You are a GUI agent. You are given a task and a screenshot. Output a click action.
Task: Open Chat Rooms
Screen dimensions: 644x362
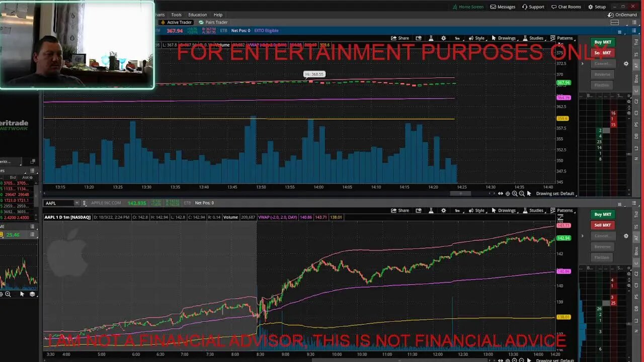tap(566, 7)
